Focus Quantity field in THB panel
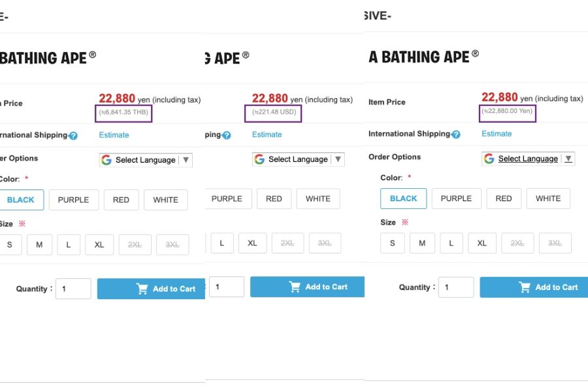 [x=73, y=289]
